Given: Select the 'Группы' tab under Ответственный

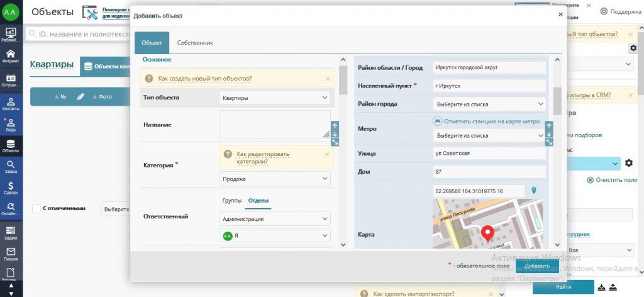Looking at the screenshot, I should pyautogui.click(x=231, y=201).
